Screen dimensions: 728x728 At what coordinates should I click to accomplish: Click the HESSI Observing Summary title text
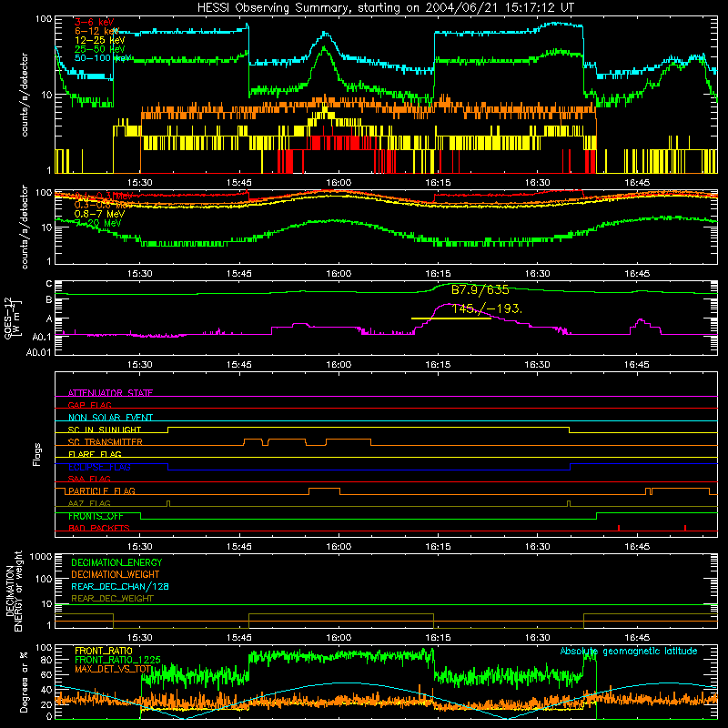click(385, 8)
